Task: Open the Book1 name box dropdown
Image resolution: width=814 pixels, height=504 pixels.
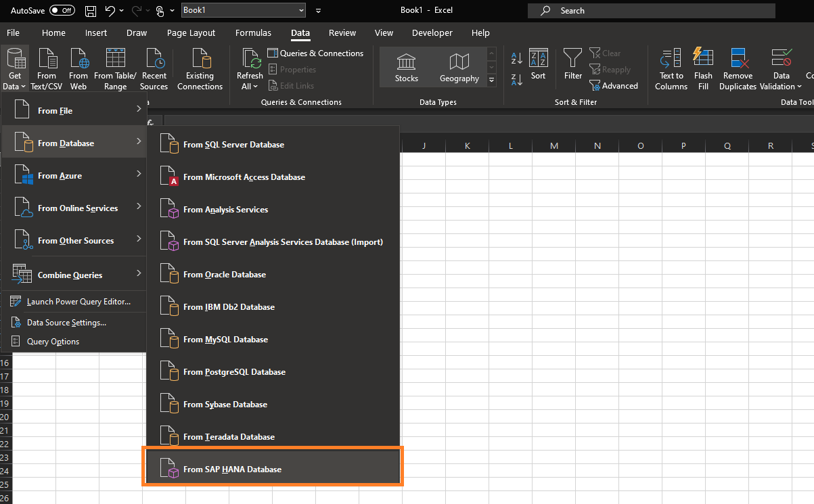Action: point(301,11)
